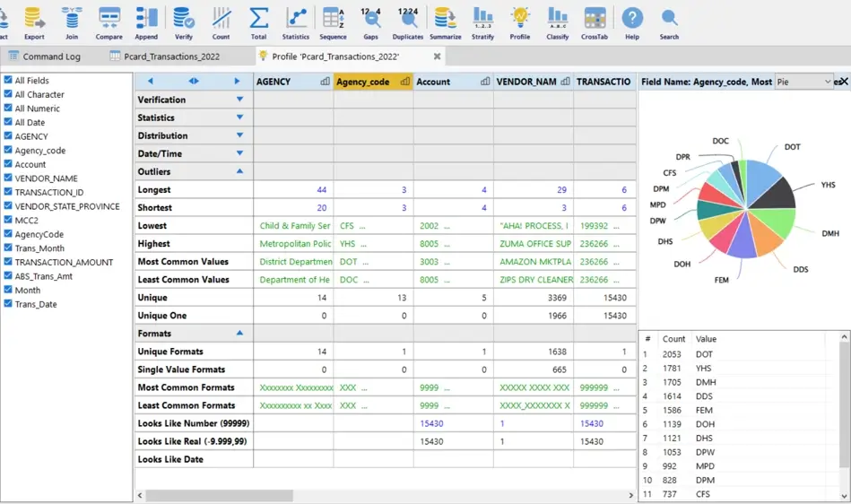
Task: Click the Profile lightbulb icon
Action: tap(520, 22)
